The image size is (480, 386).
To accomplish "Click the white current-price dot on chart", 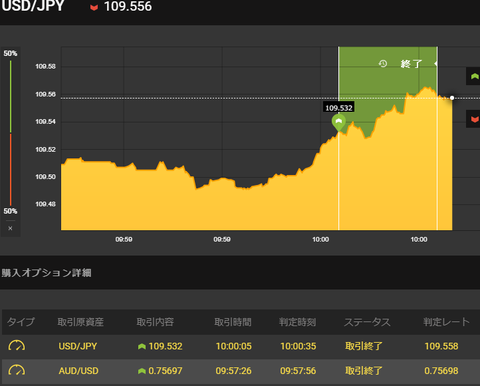I will [452, 98].
